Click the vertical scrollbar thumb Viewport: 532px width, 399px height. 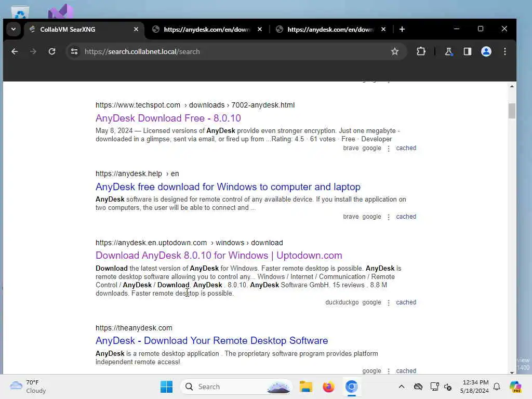[x=512, y=111]
